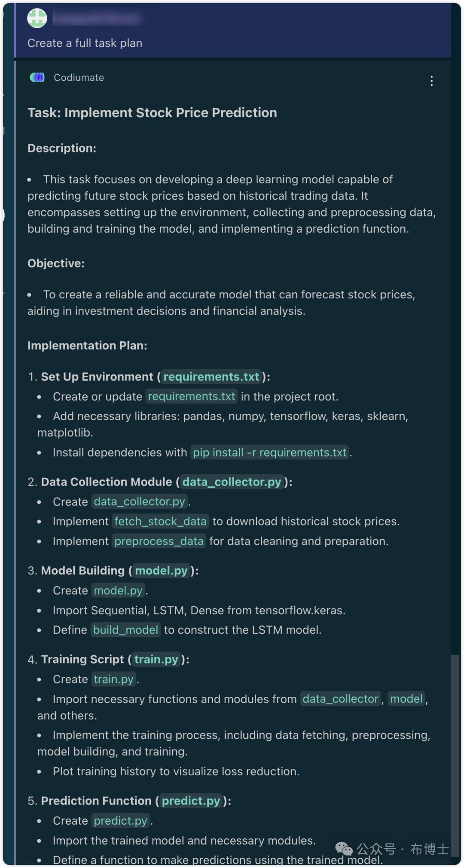Click the 'pip install -r requirements.txt' command
Viewport: 464px width, 868px height.
click(x=269, y=452)
